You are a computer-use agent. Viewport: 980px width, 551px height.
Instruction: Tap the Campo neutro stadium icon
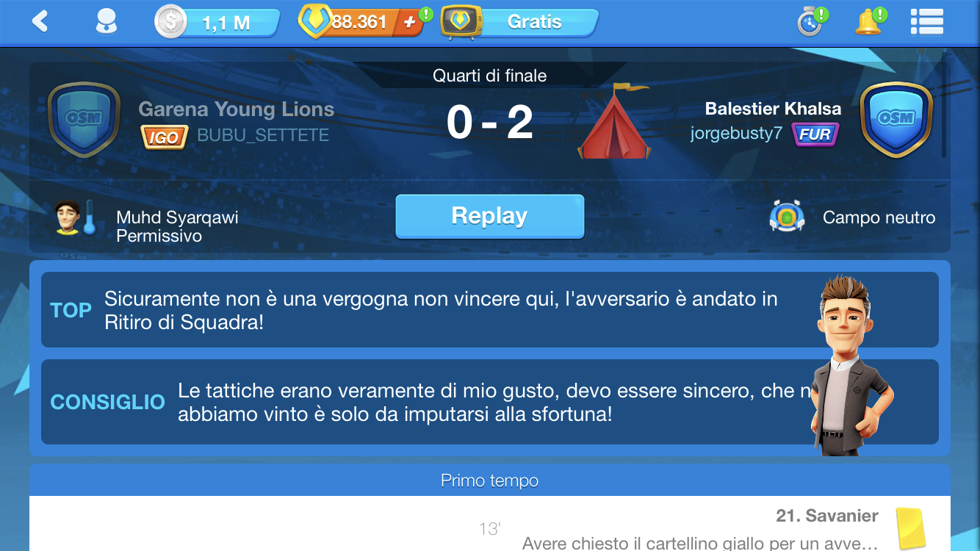[787, 217]
